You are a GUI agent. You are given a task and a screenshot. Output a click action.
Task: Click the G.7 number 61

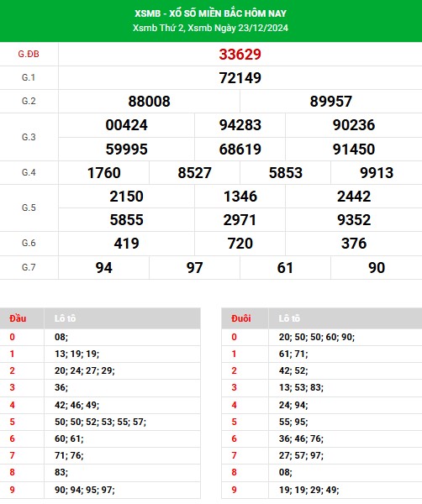tap(285, 268)
